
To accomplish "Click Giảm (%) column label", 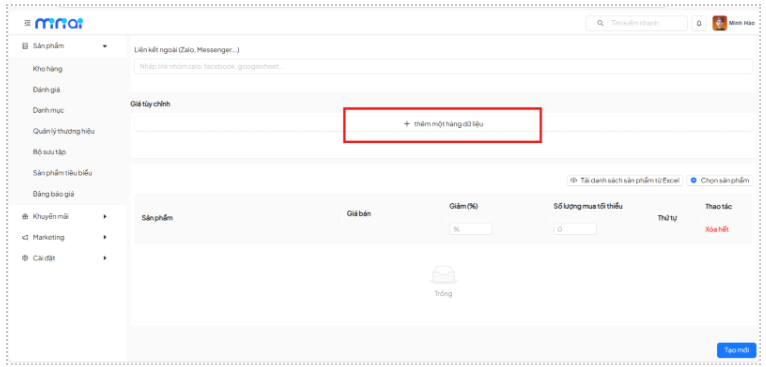I will pos(463,206).
